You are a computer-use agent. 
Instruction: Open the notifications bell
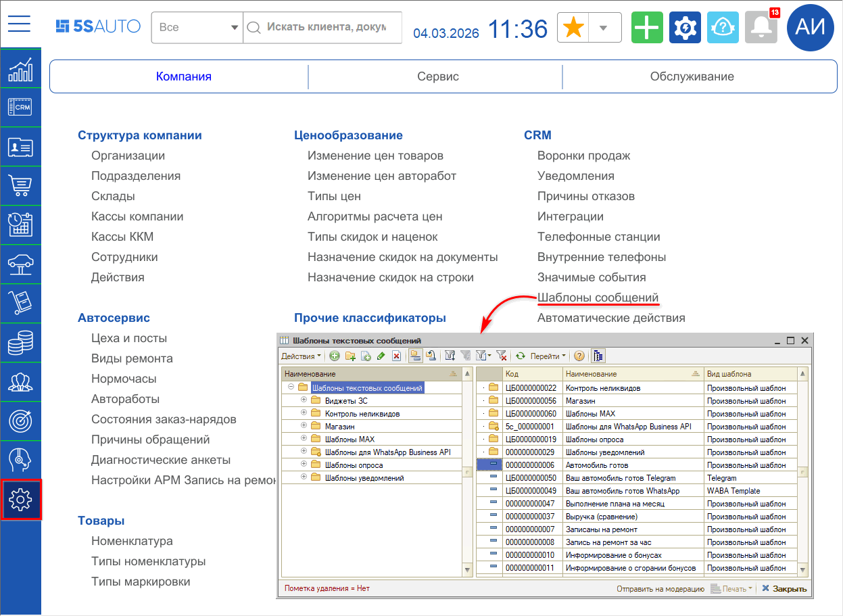[x=761, y=28]
